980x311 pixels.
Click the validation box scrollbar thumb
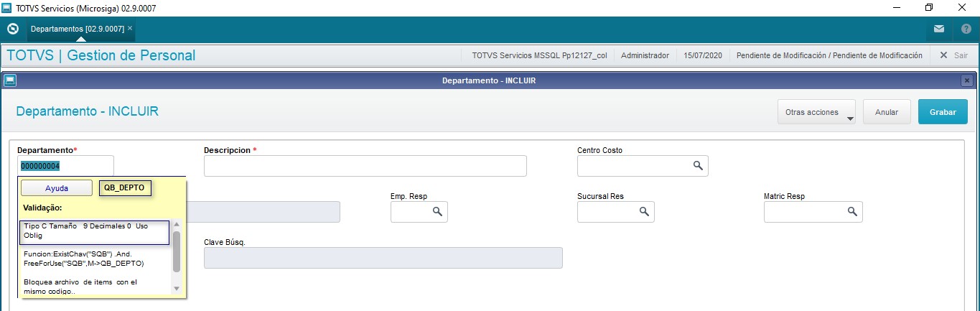point(177,251)
